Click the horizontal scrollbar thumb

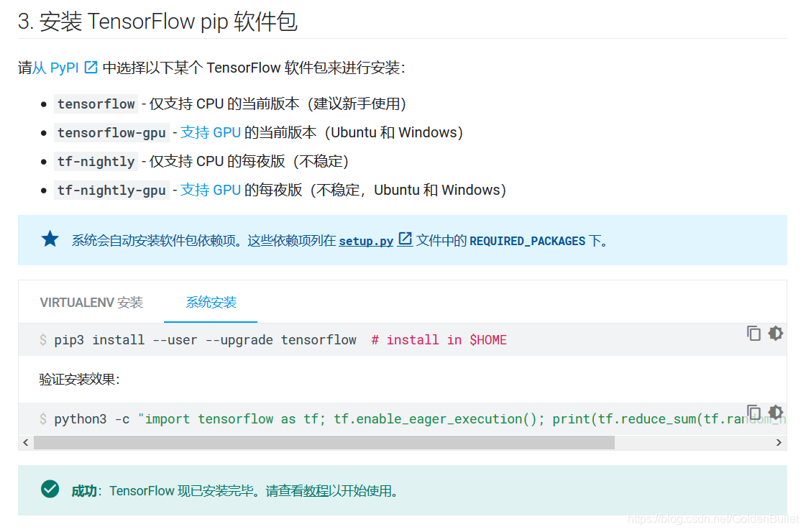(324, 443)
